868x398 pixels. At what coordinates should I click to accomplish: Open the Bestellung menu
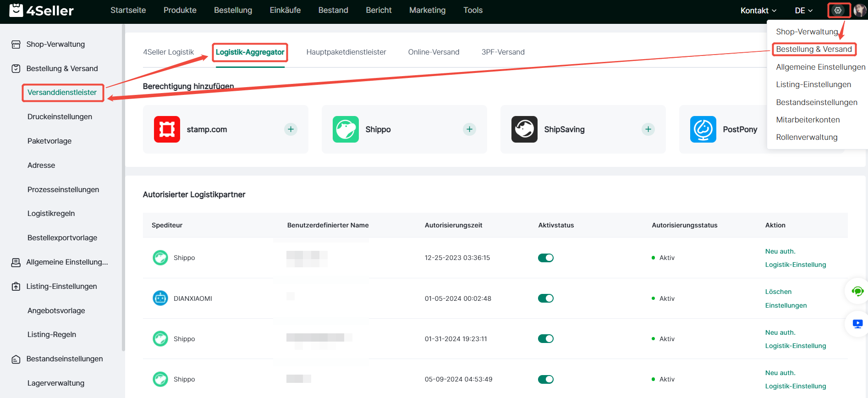coord(233,10)
